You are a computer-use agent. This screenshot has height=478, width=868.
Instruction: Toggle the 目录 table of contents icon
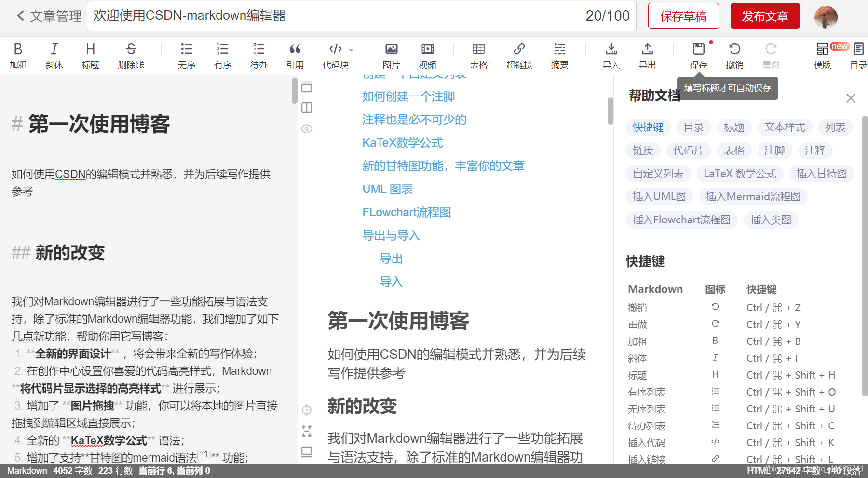(858, 55)
